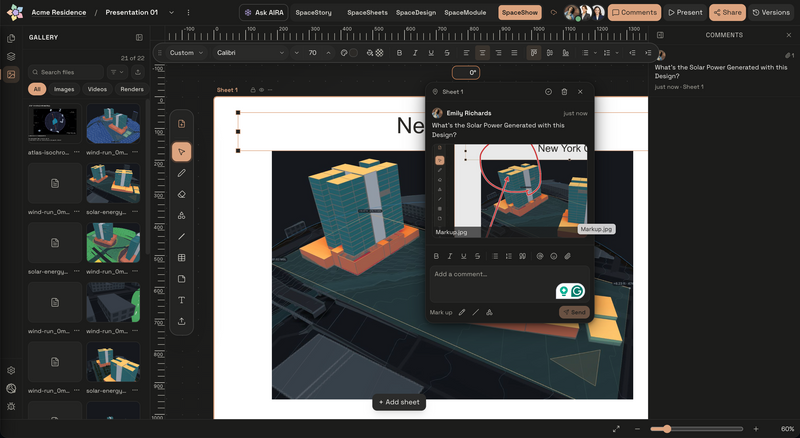Align text center in formatting toolbar
The image size is (800, 438).
tap(482, 53)
